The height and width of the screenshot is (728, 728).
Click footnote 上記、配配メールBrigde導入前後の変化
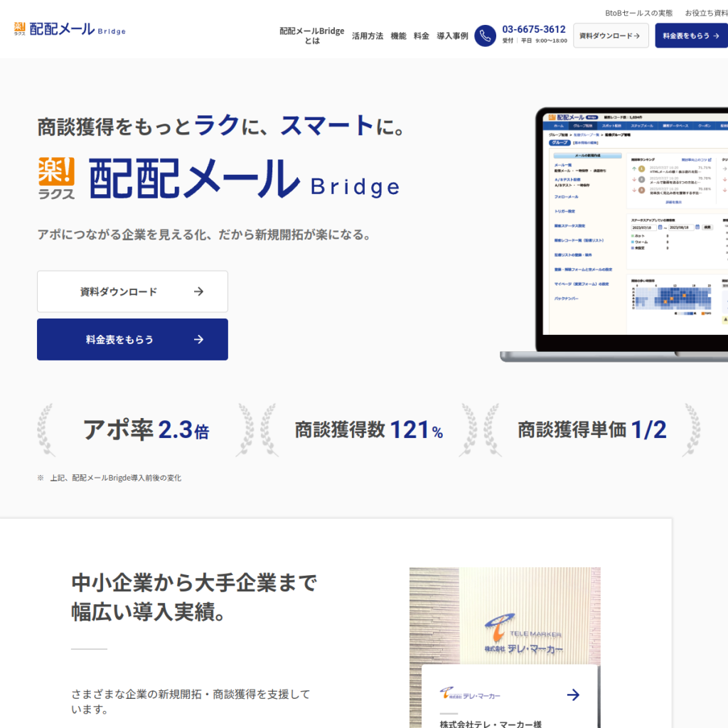point(116,478)
